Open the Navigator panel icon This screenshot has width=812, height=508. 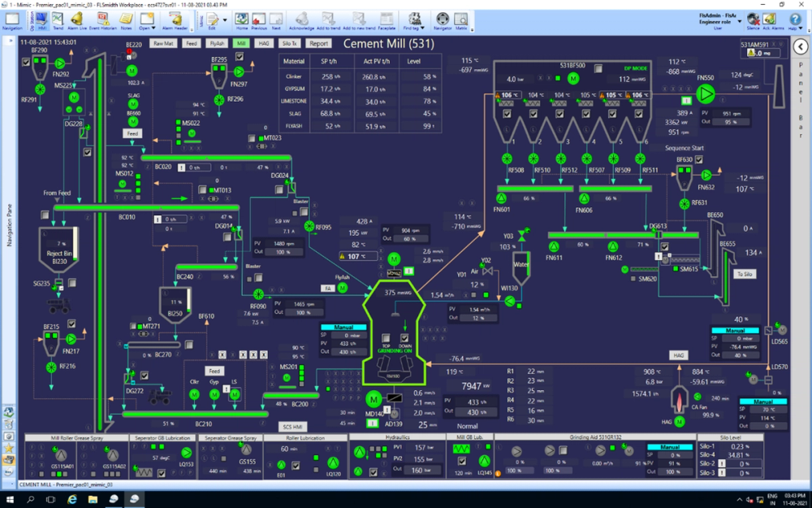click(x=443, y=18)
